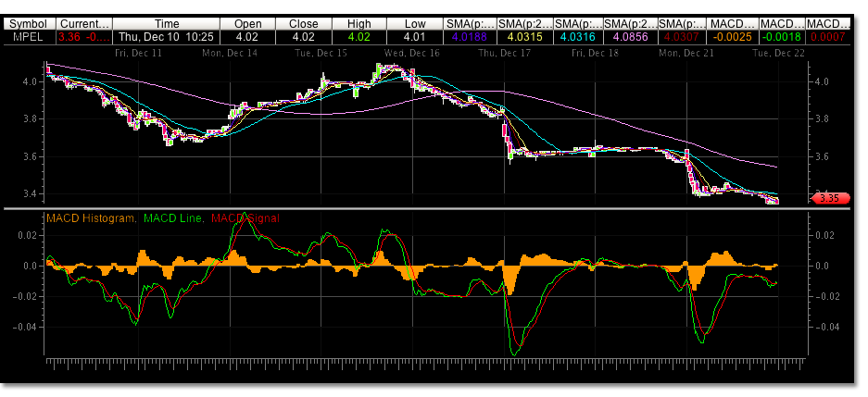Click the Time column header
Viewport: 868px width, 397px height.
click(168, 23)
